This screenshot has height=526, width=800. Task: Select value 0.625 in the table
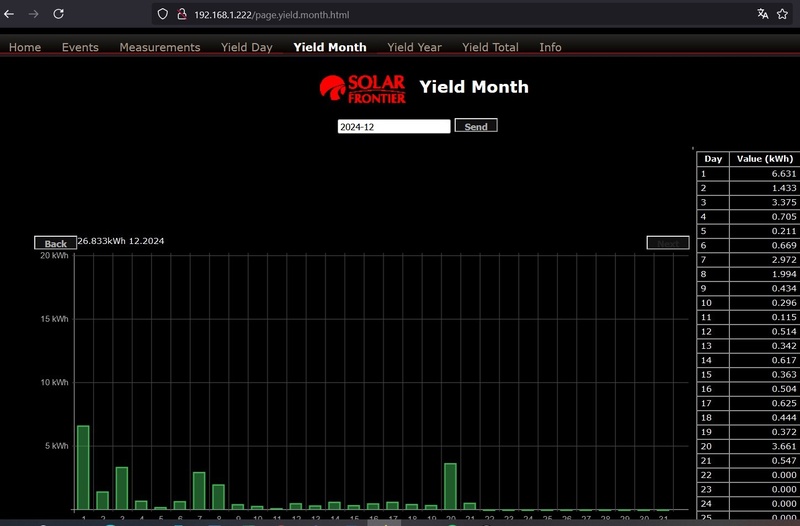pos(784,403)
